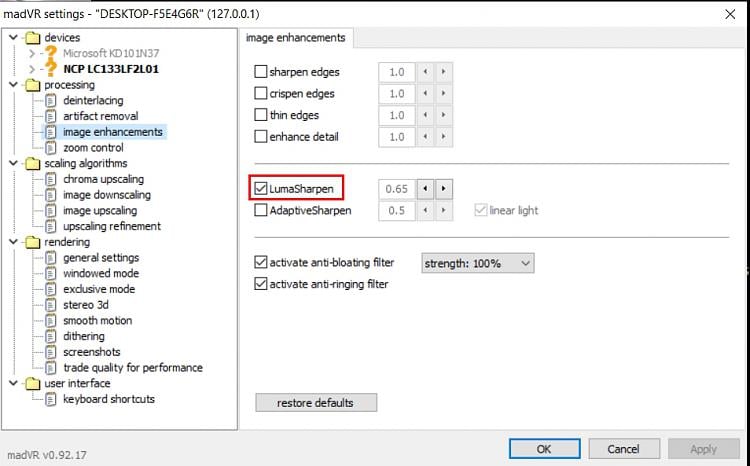Click the processing folder icon
Viewport: 750px width, 466px height.
coord(33,85)
